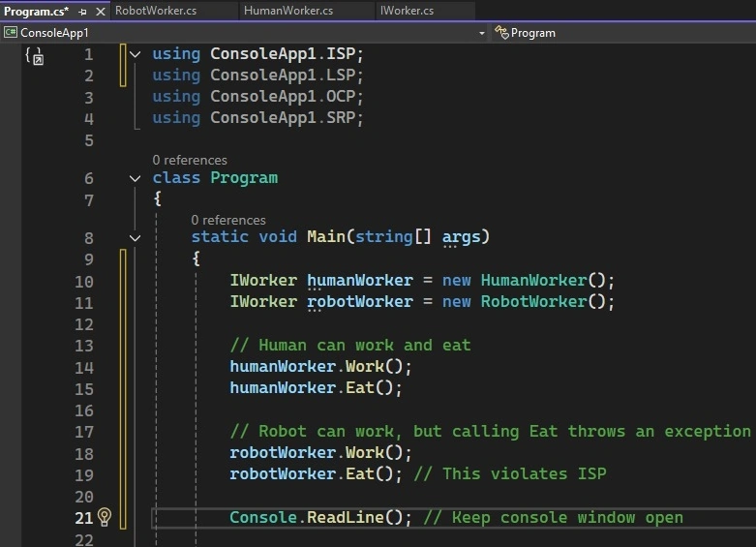The width and height of the screenshot is (756, 547).
Task: Click the 'This violates ISP' comment
Action: pos(510,474)
